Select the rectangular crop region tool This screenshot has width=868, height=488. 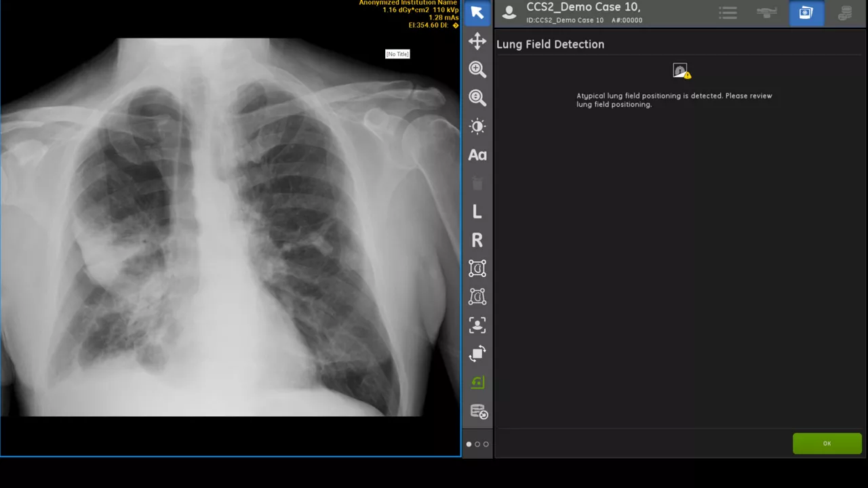(477, 268)
